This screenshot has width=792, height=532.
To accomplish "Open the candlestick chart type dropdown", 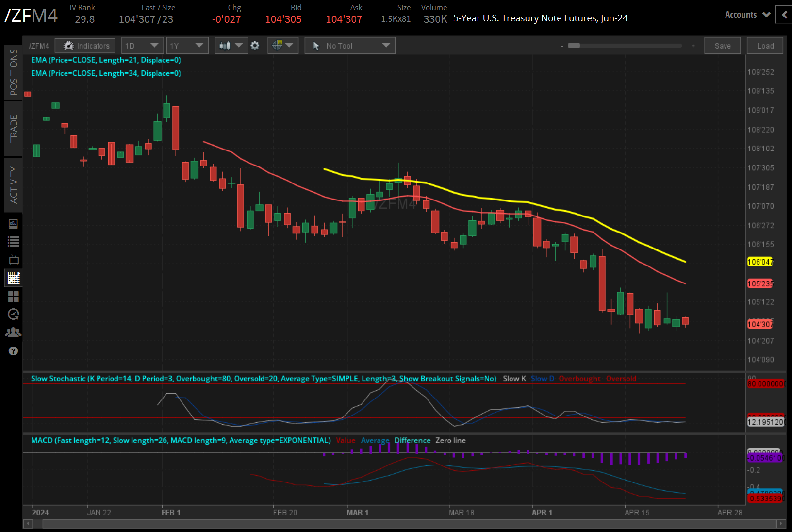I will (231, 46).
